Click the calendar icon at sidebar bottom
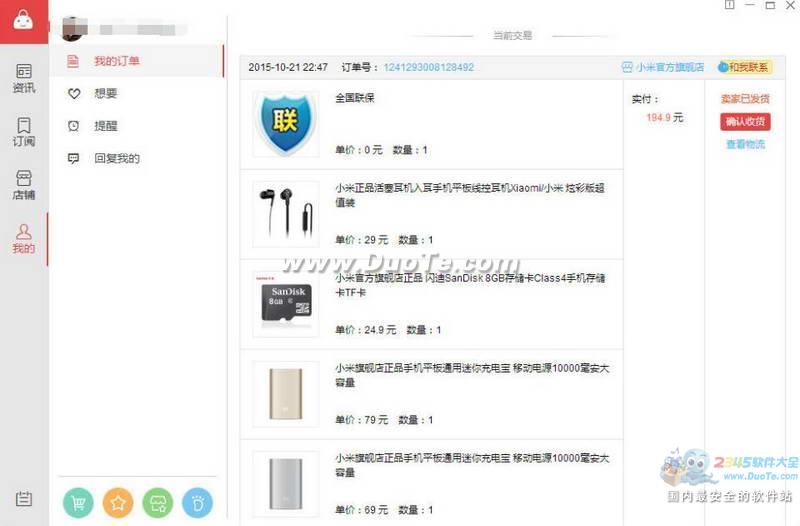This screenshot has height=526, width=800. click(23, 498)
